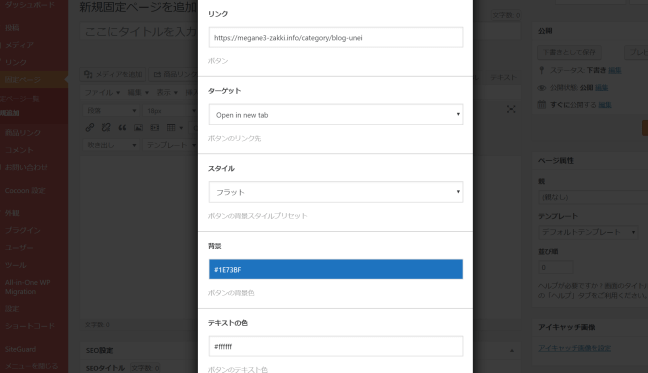Open the 編集 menu in editor

138,93
